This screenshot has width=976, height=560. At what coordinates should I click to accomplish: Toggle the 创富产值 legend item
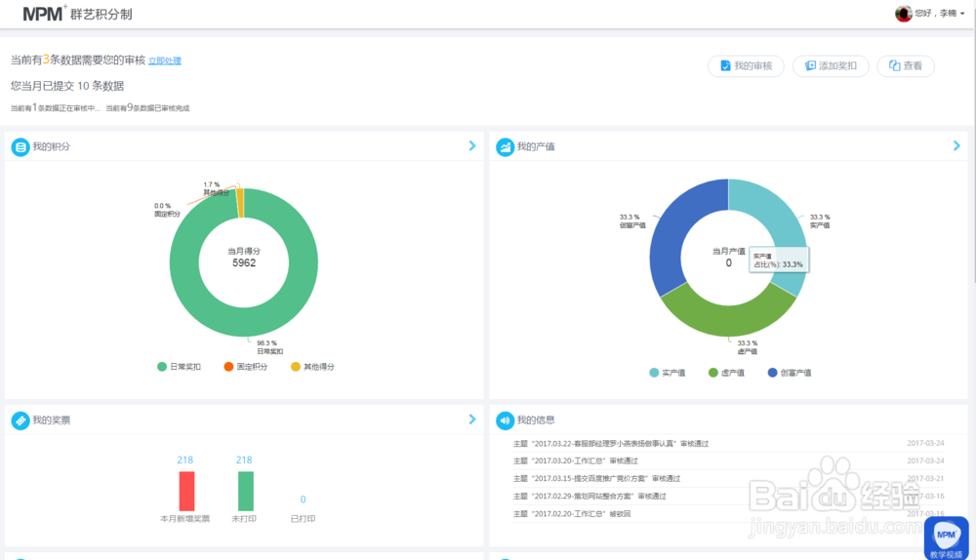(790, 373)
